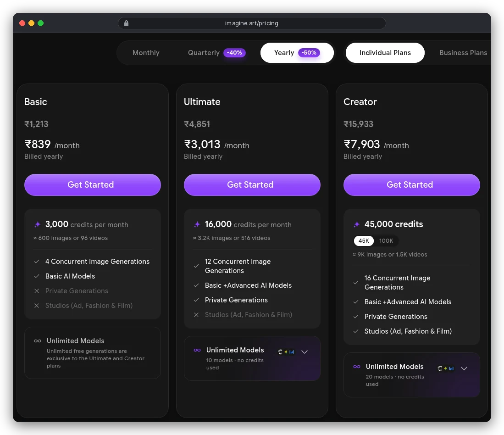The width and height of the screenshot is (504, 435).
Task: Open the Business Plans tab
Action: click(x=463, y=53)
